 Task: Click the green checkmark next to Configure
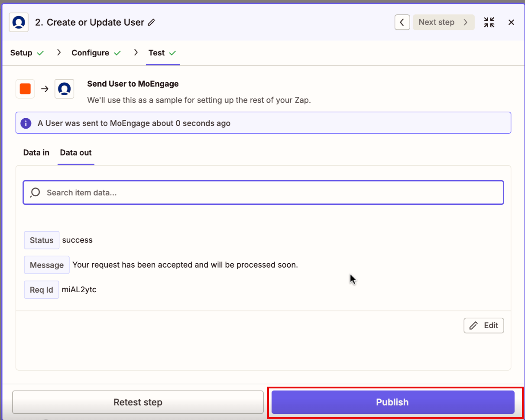coord(117,53)
